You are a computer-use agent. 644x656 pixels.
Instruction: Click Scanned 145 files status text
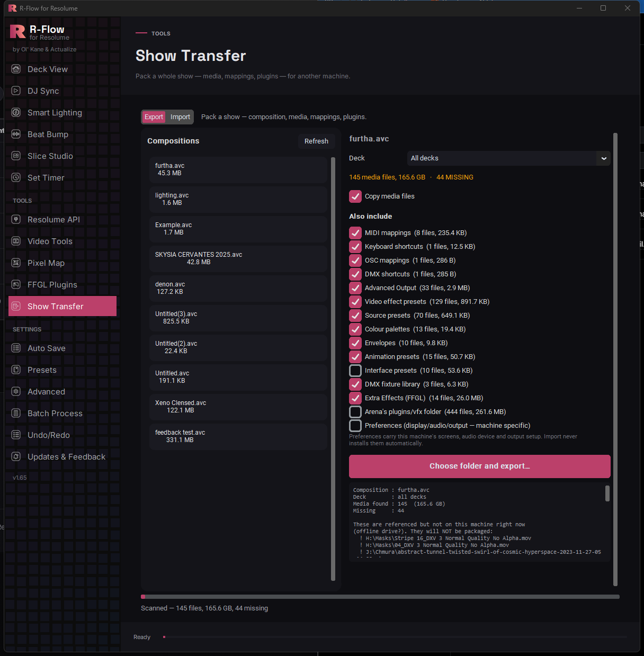[x=204, y=608]
